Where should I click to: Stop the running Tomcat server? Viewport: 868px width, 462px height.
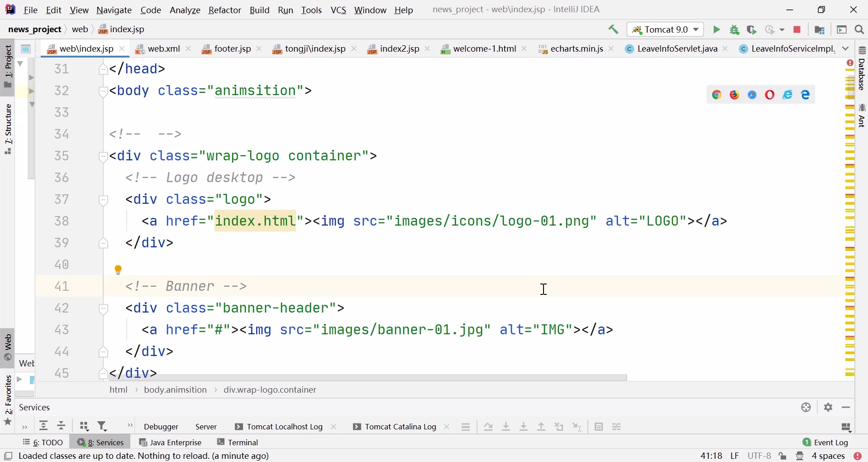[x=798, y=30]
